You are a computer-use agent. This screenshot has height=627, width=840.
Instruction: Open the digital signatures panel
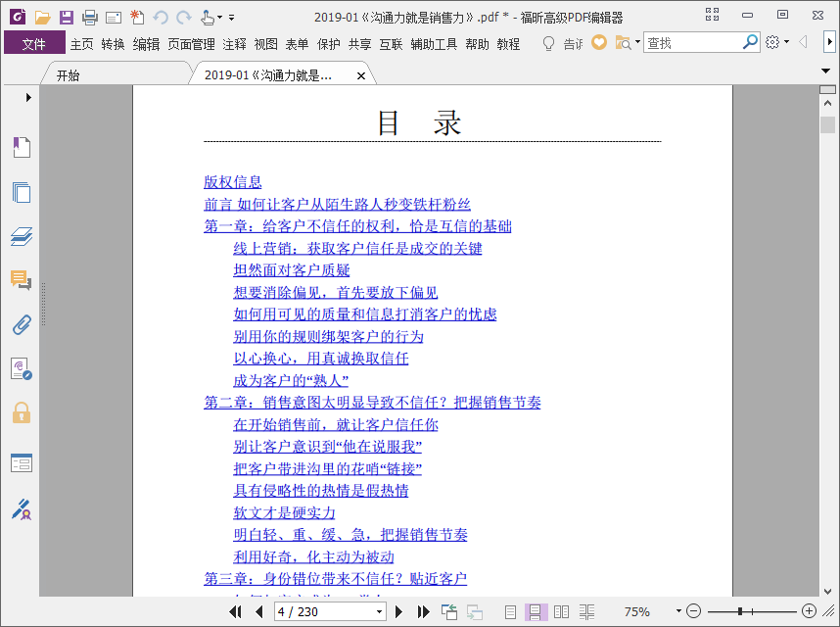(x=22, y=368)
